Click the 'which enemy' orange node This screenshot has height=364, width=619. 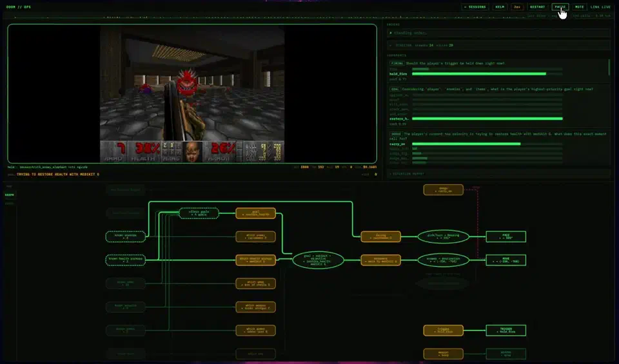tap(255, 236)
